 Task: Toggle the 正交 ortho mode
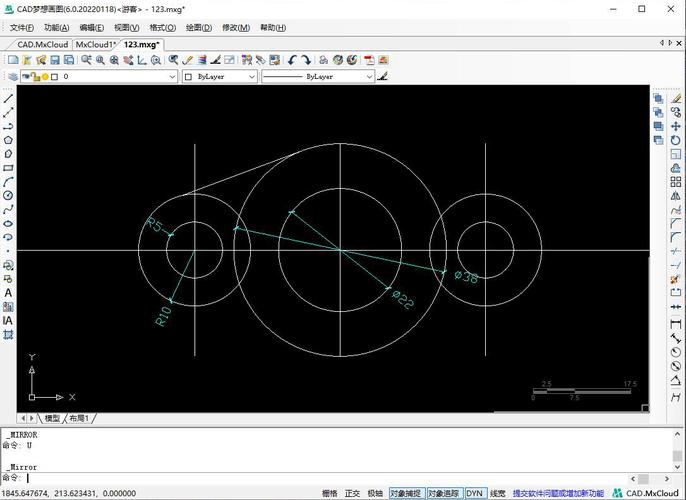point(352,493)
